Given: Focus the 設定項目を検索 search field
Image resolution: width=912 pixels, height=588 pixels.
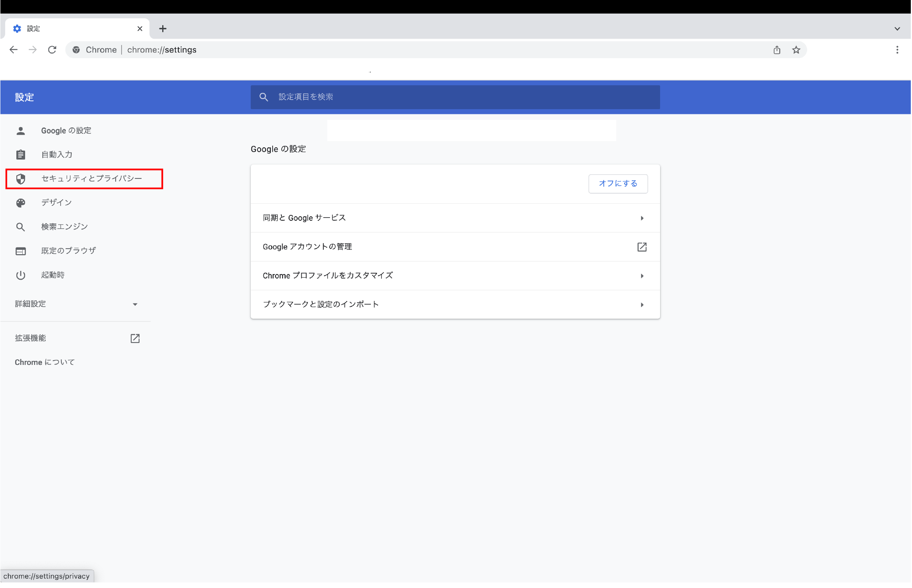Looking at the screenshot, I should point(455,97).
